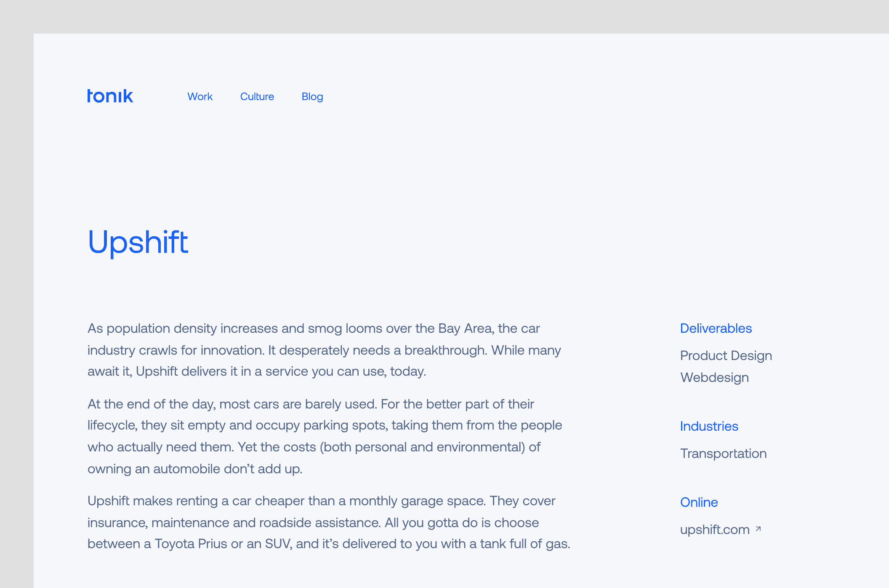Click the first paragraph about the Bay Area

[324, 350]
